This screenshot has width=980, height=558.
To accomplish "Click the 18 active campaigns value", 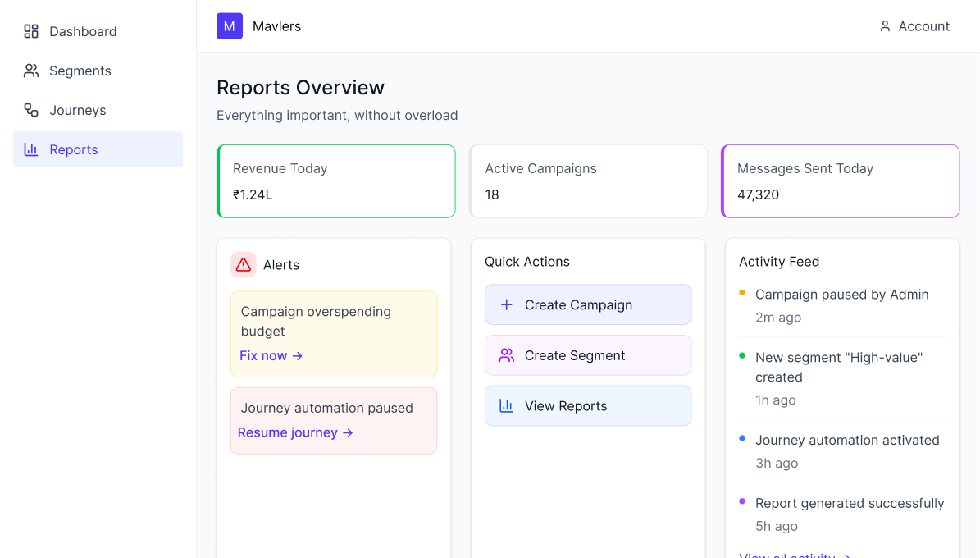I will pos(492,194).
